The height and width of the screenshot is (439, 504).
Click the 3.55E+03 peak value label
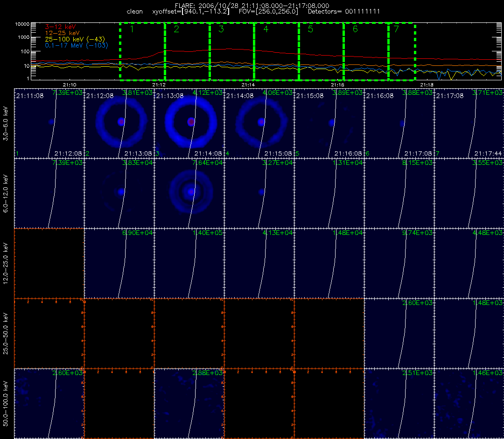point(487,163)
